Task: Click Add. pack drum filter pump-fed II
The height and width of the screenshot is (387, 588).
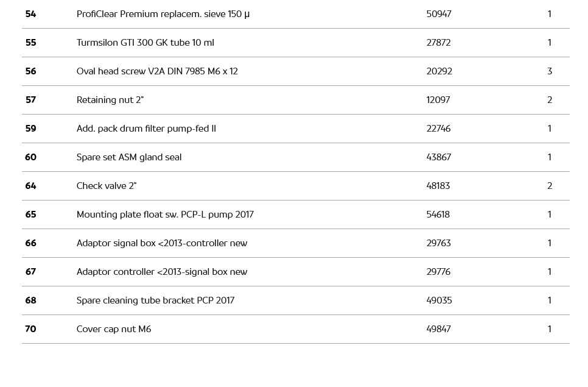Action: coord(146,129)
